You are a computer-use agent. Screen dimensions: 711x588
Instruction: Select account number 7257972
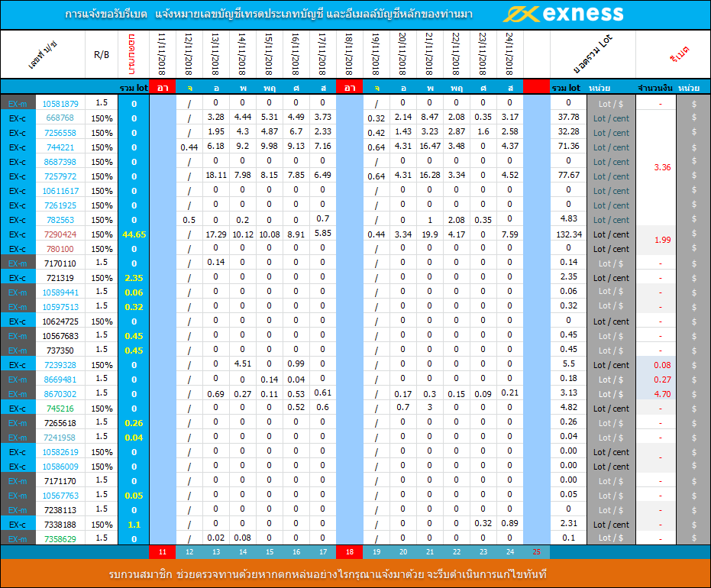point(60,176)
